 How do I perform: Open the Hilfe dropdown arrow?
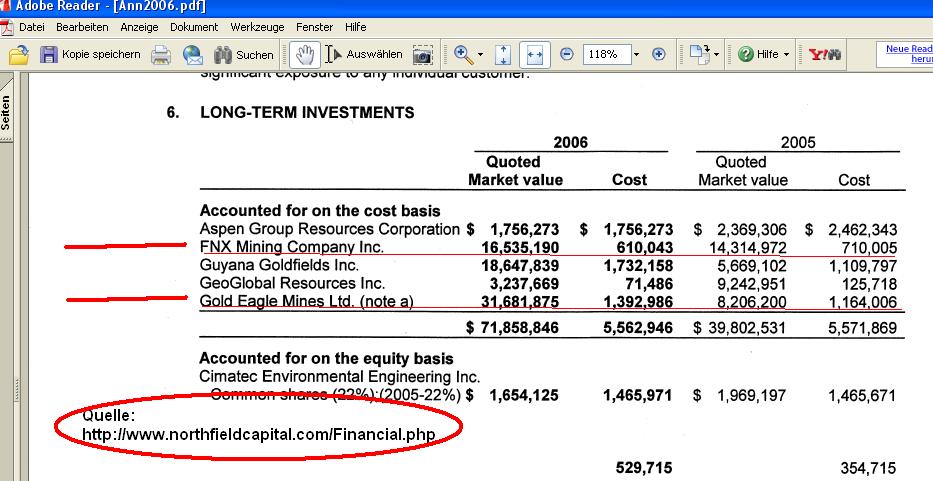click(786, 55)
